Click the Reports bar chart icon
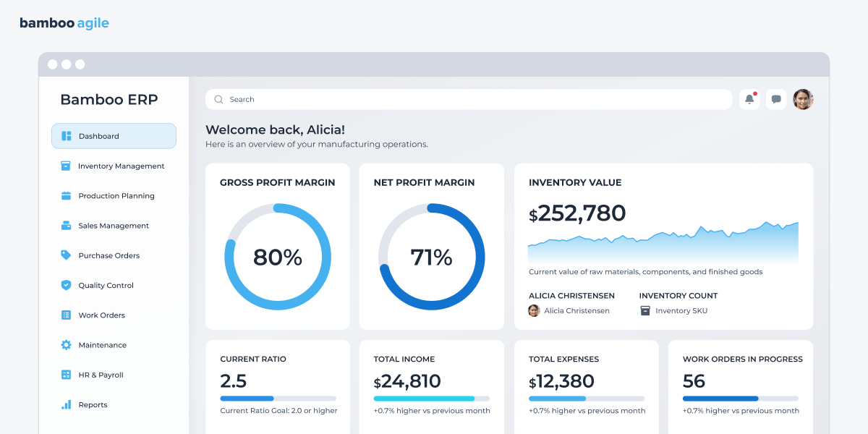Screen dimensions: 868x434 (66, 405)
